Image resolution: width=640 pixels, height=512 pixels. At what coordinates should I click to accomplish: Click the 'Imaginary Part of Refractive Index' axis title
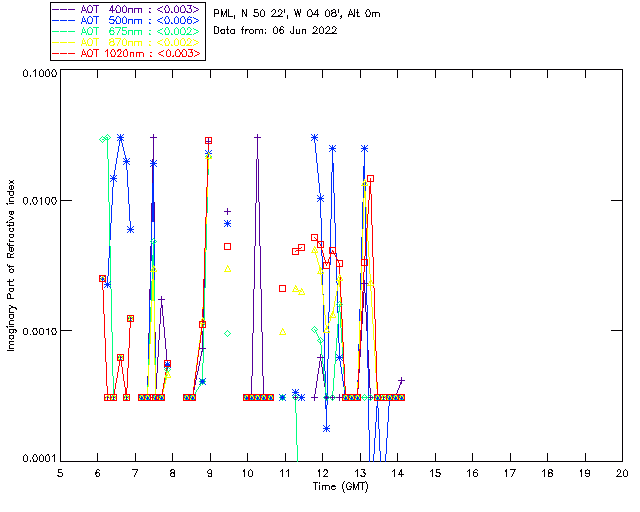coord(12,265)
